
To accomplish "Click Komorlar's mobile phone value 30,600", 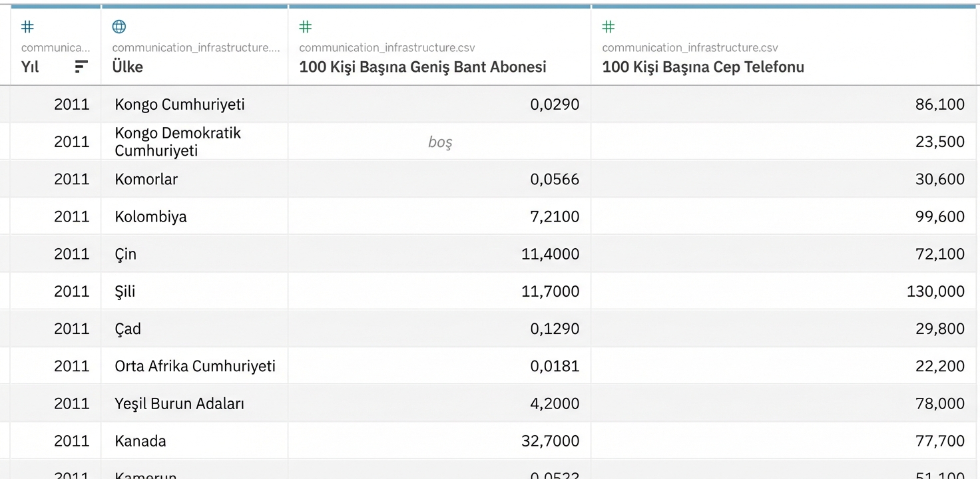I will click(x=940, y=179).
